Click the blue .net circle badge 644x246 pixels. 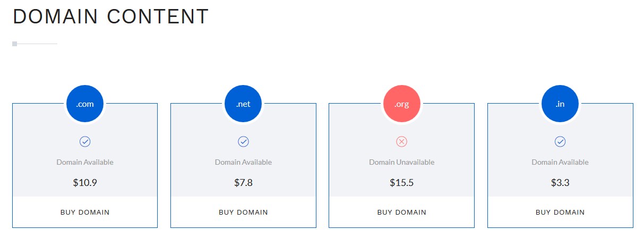click(x=243, y=104)
